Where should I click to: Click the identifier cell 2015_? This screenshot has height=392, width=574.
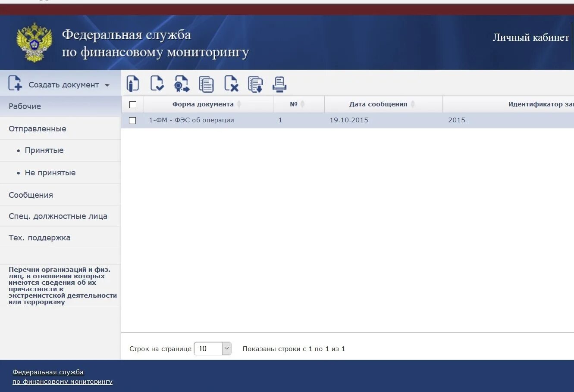pyautogui.click(x=458, y=120)
